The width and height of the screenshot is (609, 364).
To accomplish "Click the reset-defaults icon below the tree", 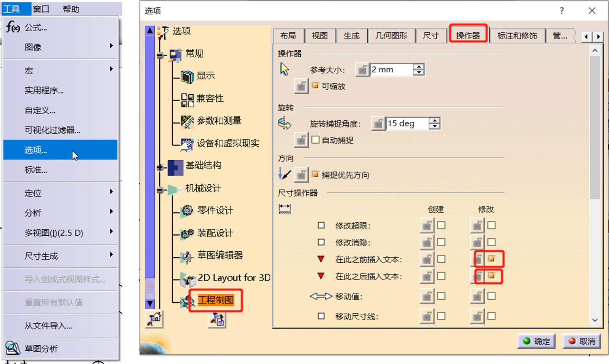I will [154, 319].
